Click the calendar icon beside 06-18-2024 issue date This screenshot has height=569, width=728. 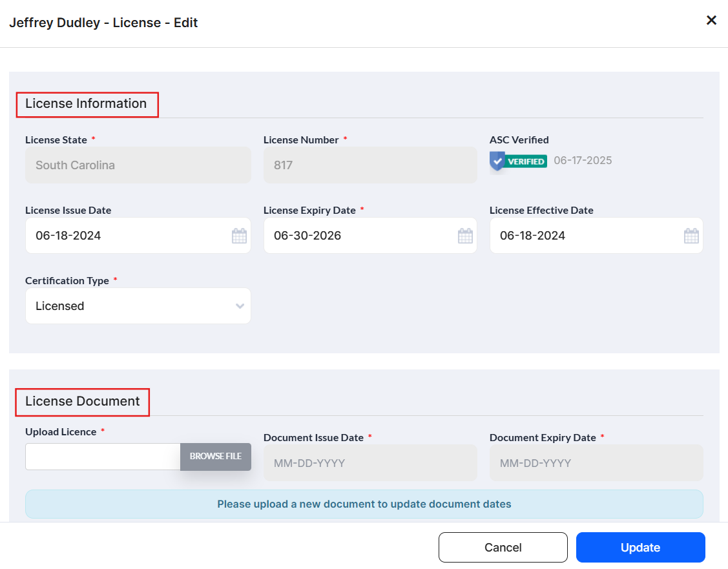point(239,235)
